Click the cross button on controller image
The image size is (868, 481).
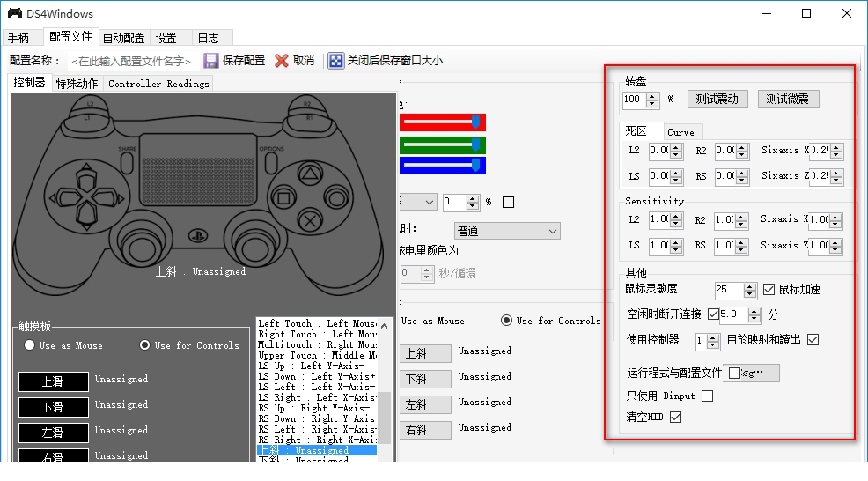click(311, 221)
